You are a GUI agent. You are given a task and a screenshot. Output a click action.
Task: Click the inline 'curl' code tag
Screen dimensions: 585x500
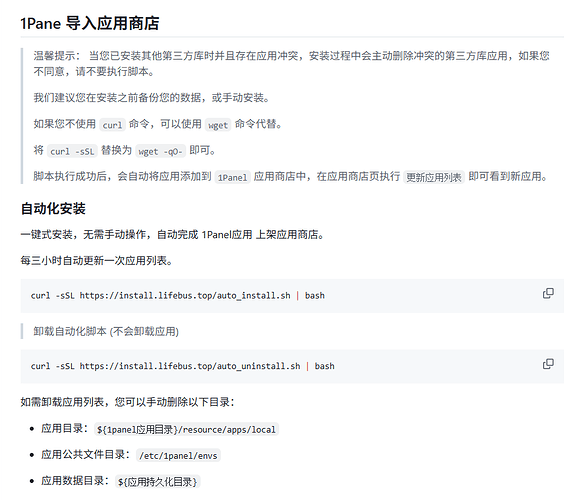(x=112, y=125)
